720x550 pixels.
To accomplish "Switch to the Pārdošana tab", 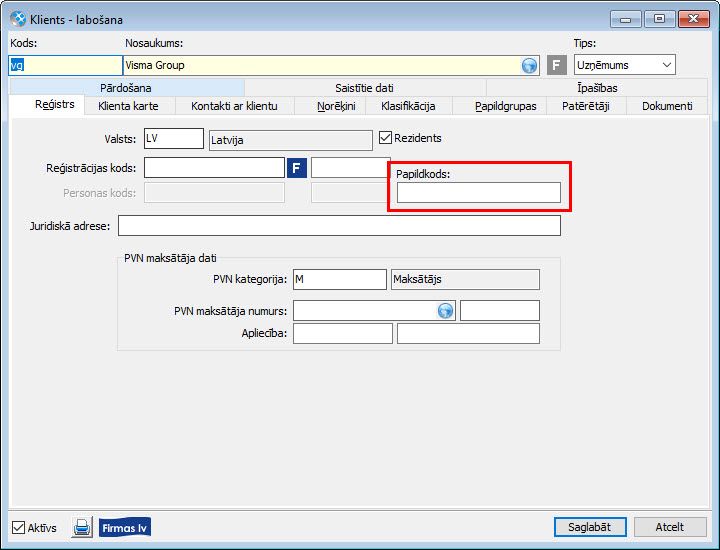I will [126, 88].
